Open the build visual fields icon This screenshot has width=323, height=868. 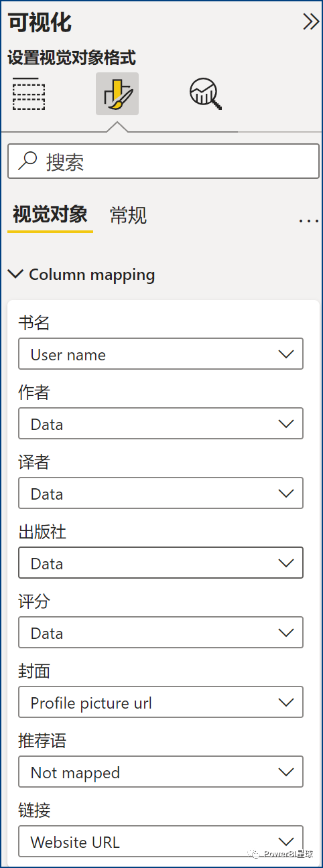pyautogui.click(x=29, y=94)
